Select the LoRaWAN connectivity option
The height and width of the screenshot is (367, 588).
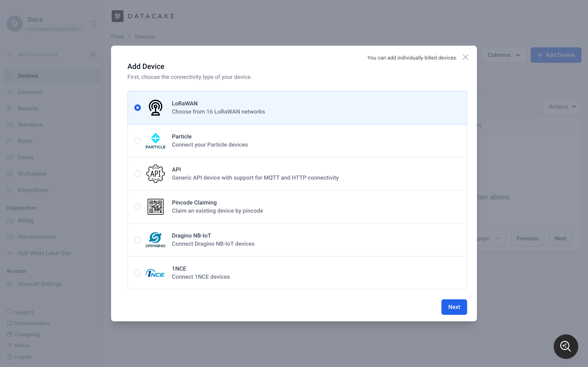[138, 107]
